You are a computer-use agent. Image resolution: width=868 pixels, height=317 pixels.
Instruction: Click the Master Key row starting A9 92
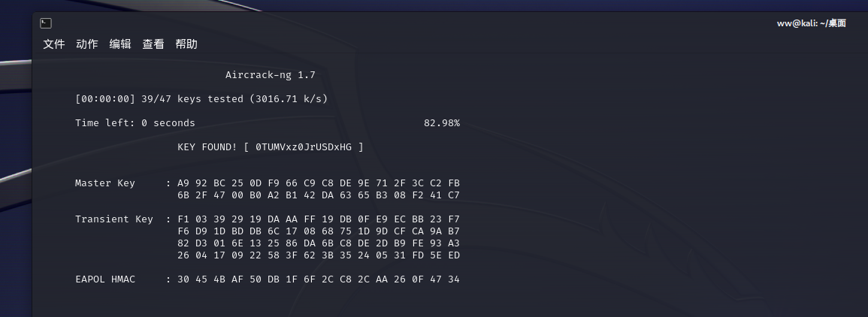(319, 183)
